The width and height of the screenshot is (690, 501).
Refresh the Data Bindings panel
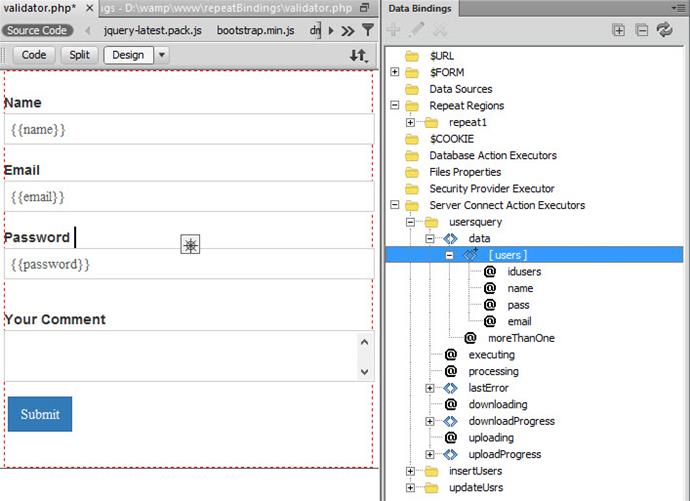pos(664,30)
